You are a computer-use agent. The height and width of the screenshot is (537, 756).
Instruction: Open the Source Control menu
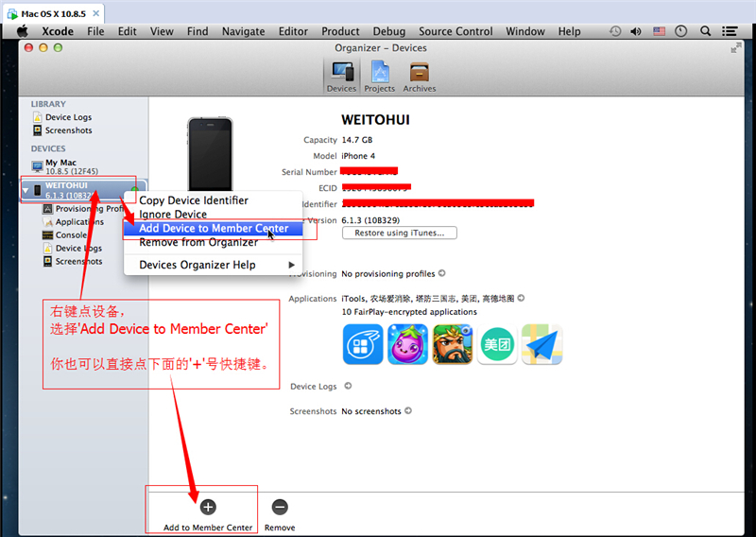point(455,31)
